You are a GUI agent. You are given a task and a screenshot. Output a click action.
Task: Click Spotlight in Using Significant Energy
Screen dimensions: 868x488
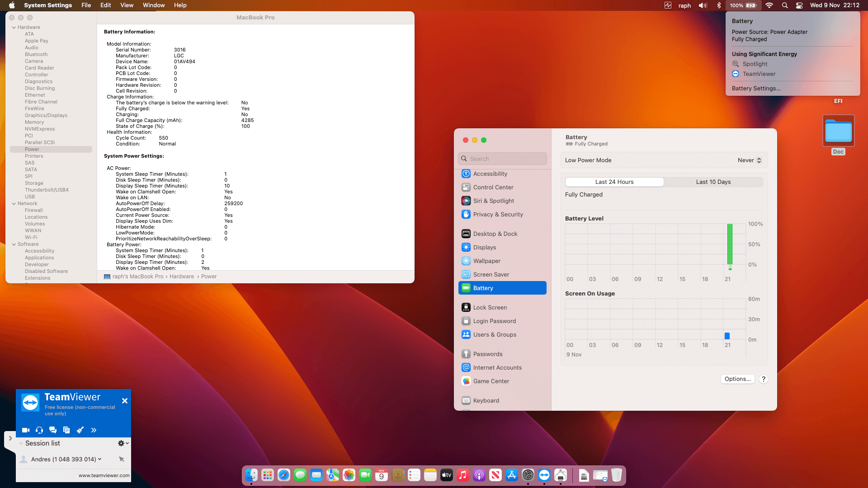[x=755, y=64]
